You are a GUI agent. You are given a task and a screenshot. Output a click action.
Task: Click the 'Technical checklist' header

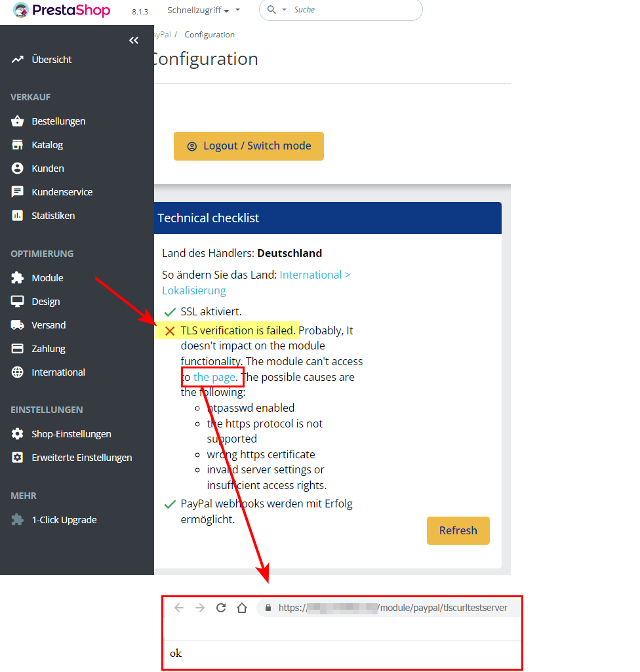click(327, 218)
